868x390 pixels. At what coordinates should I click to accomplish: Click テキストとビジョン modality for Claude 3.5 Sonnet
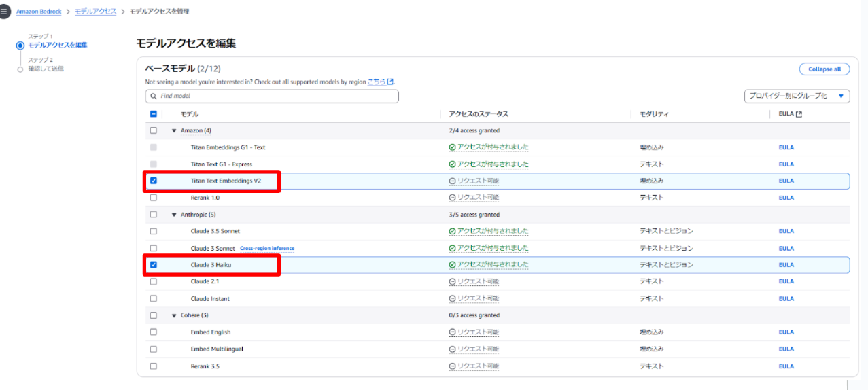(x=667, y=231)
